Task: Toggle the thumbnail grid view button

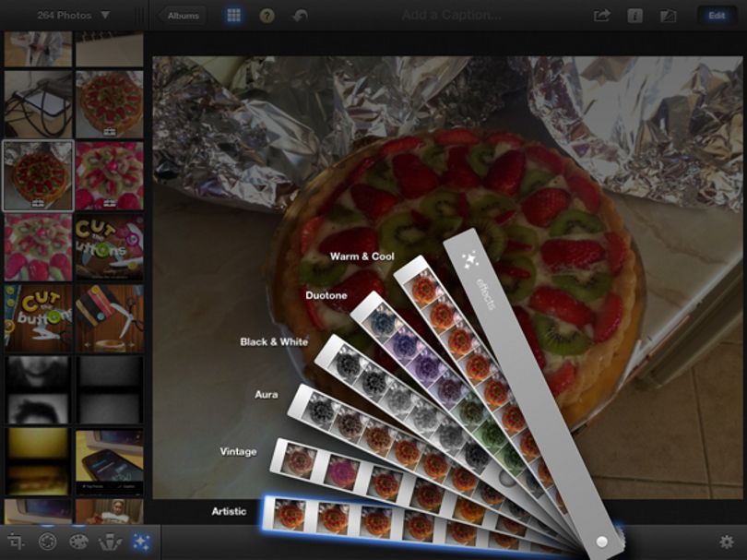Action: click(233, 16)
